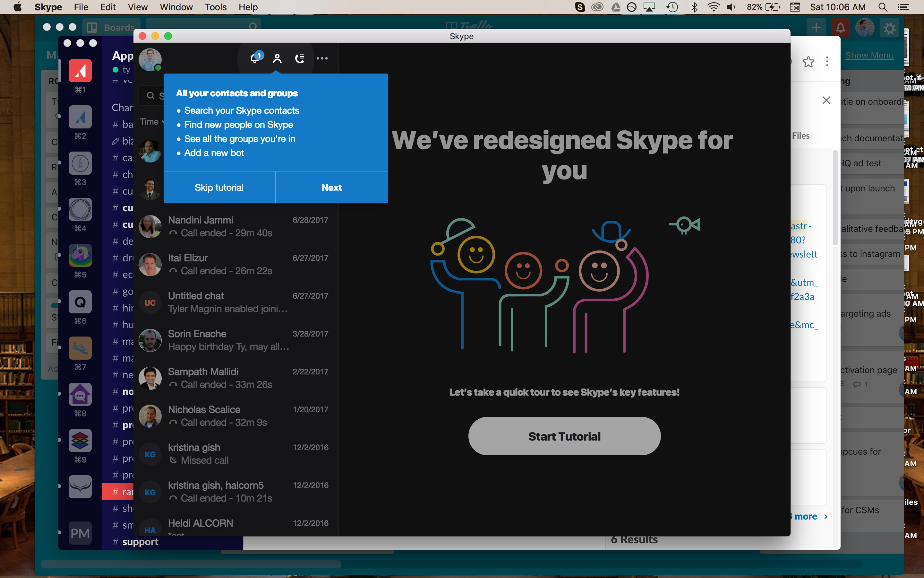Expand the Time sort dropdown in Skype
The height and width of the screenshot is (578, 924).
[x=151, y=122]
